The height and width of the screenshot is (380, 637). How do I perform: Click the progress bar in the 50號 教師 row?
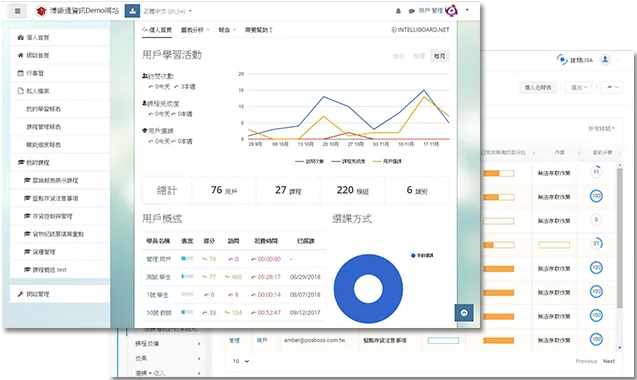tap(187, 312)
